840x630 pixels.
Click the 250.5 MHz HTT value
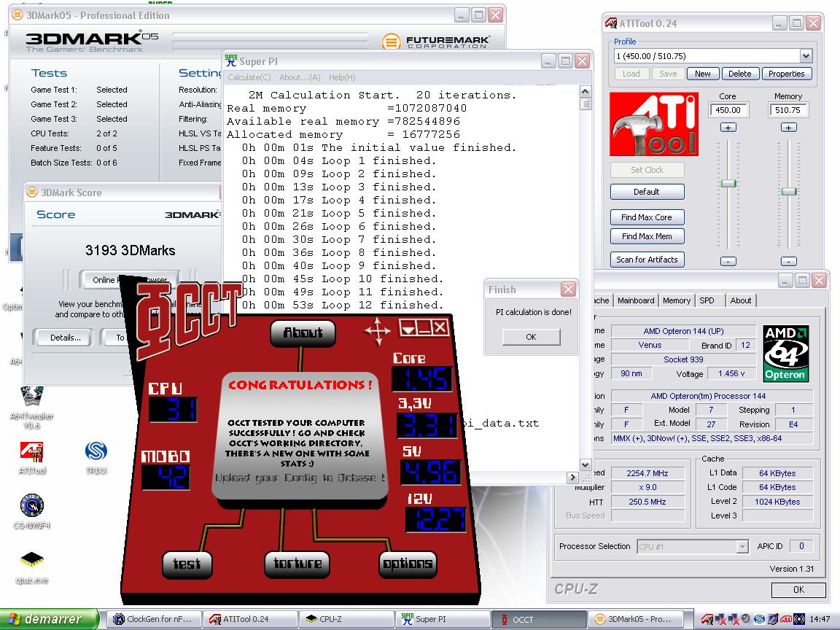click(x=647, y=502)
